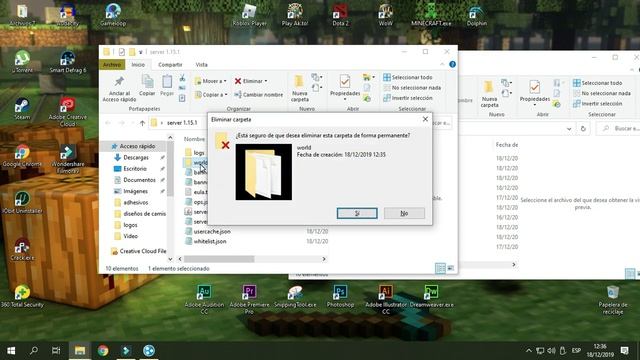Open logos folder in navigation pane
This screenshot has width=640, height=360.
pyautogui.click(x=130, y=225)
